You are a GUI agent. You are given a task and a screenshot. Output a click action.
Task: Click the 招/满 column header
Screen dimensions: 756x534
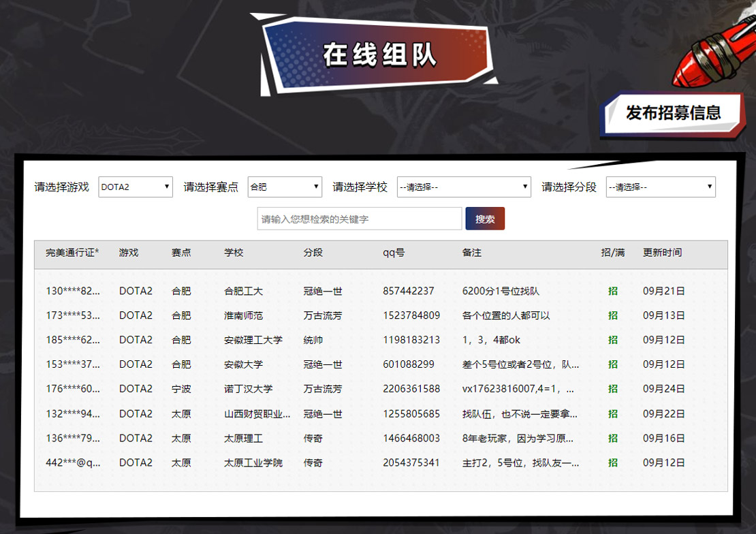(x=612, y=253)
